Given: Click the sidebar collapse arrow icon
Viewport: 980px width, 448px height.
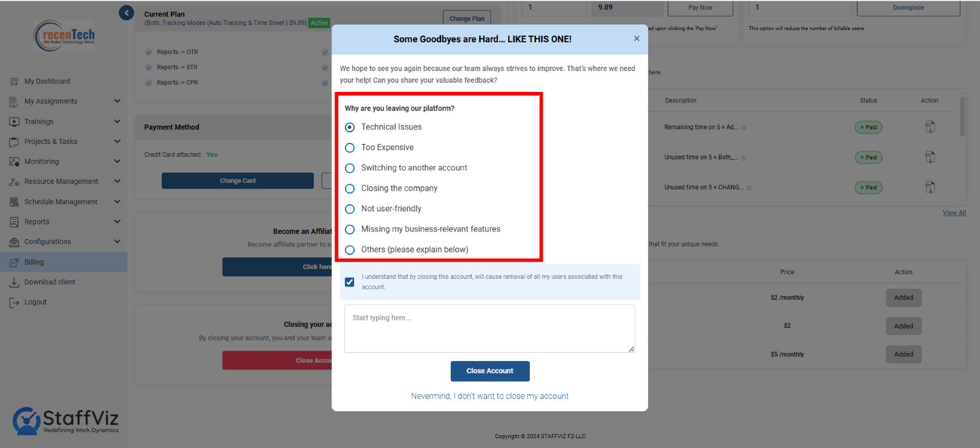Looking at the screenshot, I should coord(126,13).
